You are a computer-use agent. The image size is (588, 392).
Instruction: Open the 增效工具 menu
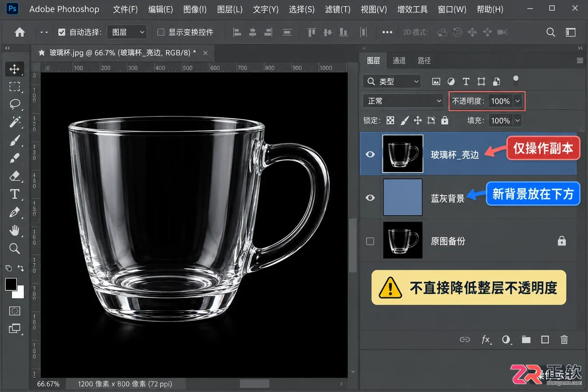coord(412,9)
